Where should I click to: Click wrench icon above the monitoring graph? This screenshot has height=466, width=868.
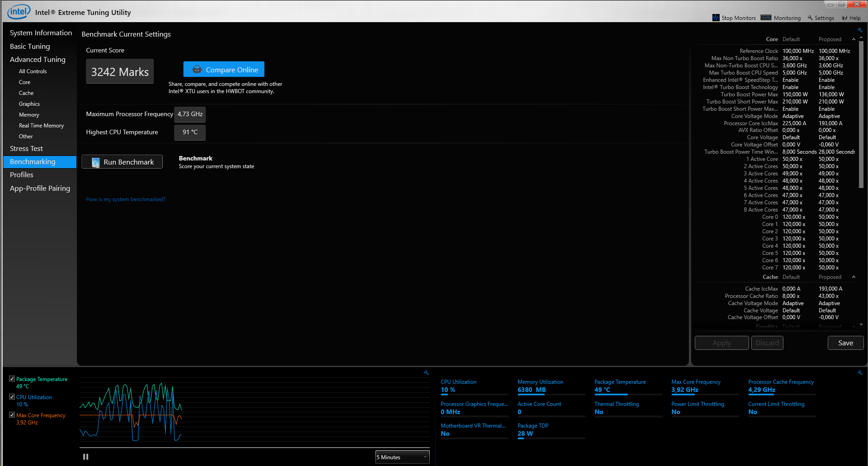tap(426, 372)
